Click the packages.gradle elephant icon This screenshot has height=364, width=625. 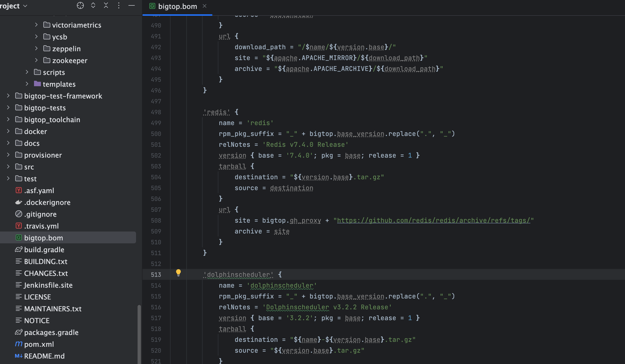tap(18, 332)
